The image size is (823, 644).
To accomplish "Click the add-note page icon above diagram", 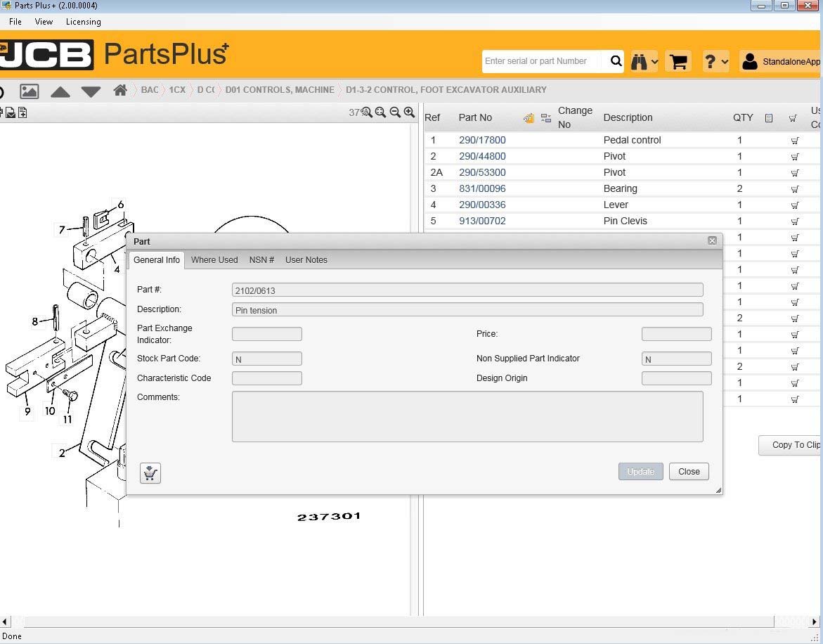I will [x=22, y=112].
